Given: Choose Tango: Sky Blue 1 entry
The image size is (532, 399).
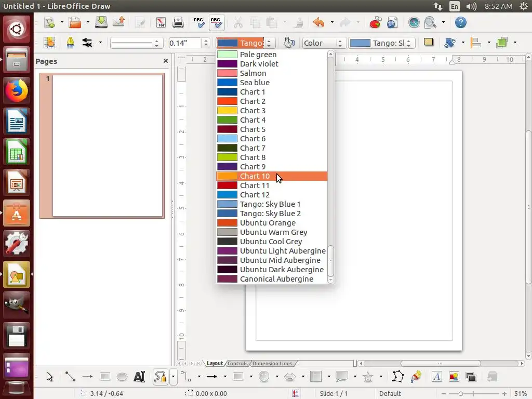Looking at the screenshot, I should (272, 204).
